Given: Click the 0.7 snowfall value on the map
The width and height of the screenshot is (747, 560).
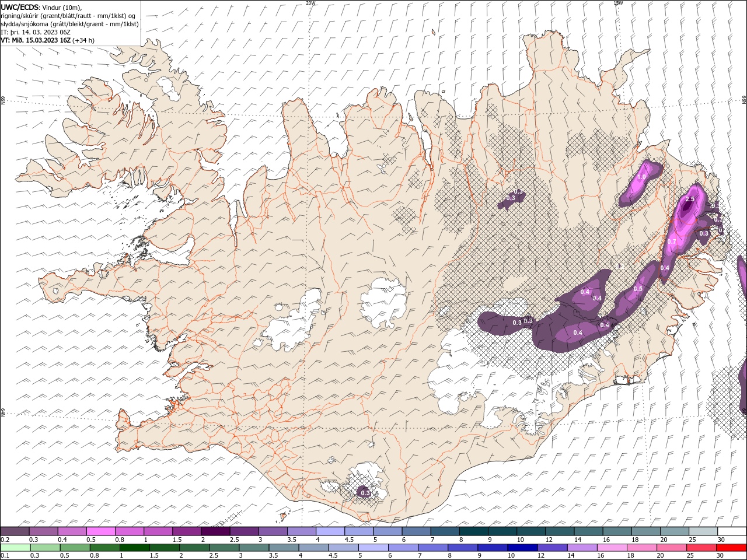Looking at the screenshot, I should pos(672,242).
